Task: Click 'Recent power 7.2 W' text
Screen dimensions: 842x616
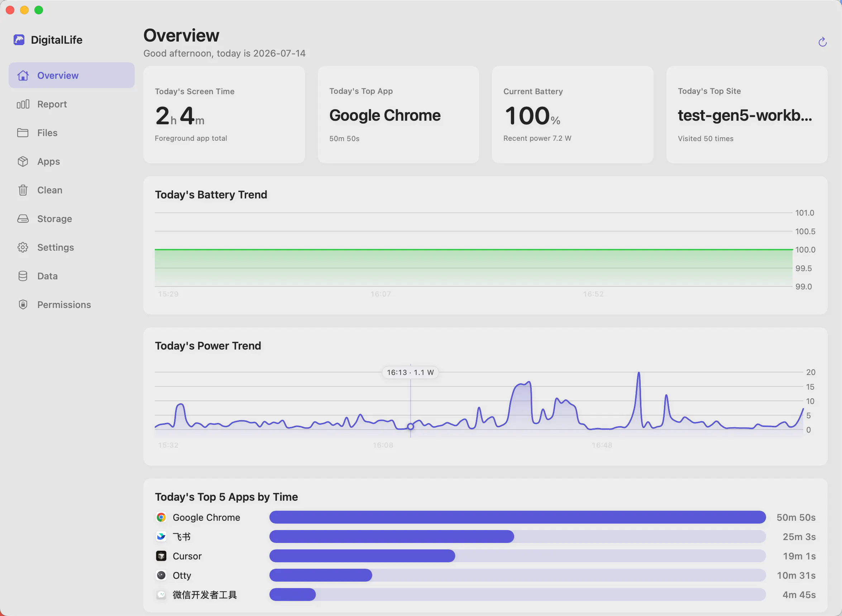Action: 537,138
